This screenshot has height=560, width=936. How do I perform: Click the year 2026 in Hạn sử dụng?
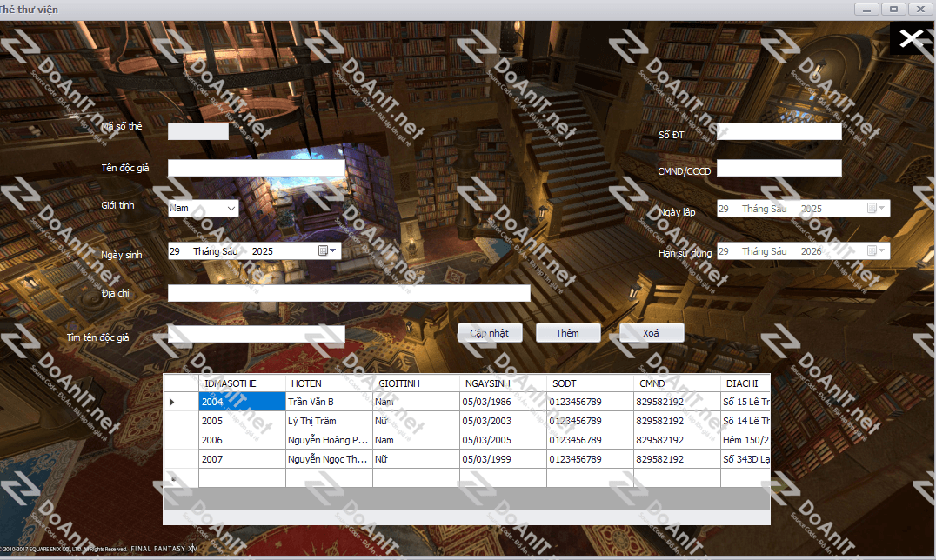pyautogui.click(x=812, y=251)
